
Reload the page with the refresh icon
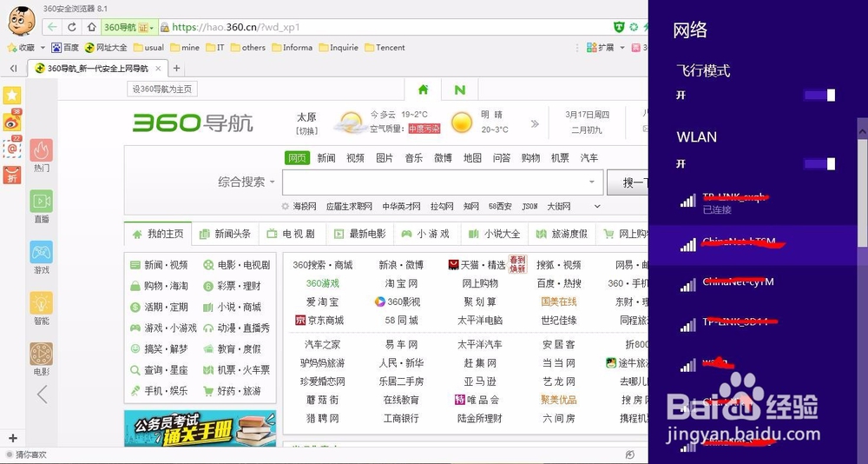click(72, 27)
